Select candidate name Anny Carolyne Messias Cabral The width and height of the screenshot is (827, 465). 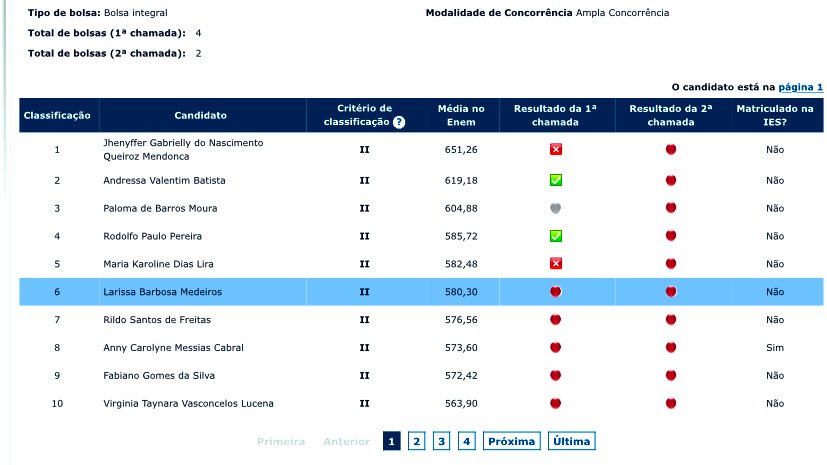click(174, 348)
